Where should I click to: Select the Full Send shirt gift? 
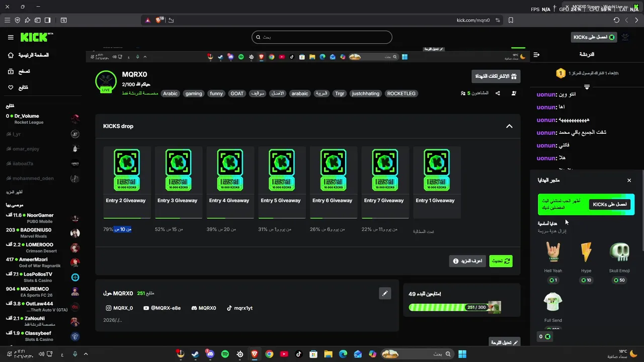coord(553,309)
